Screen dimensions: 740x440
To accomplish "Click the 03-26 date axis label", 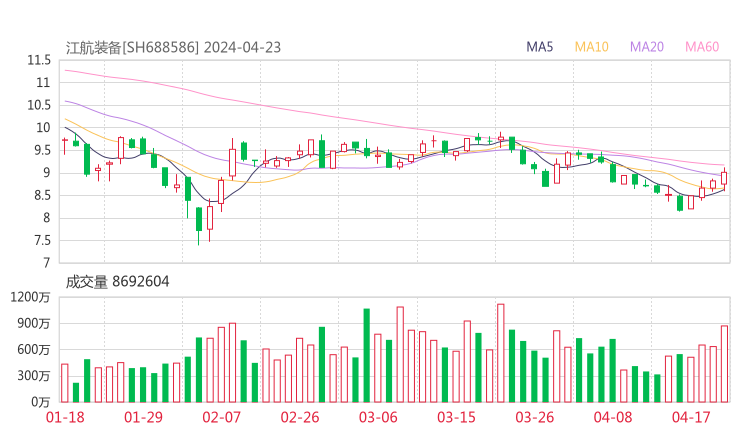I will [534, 417].
